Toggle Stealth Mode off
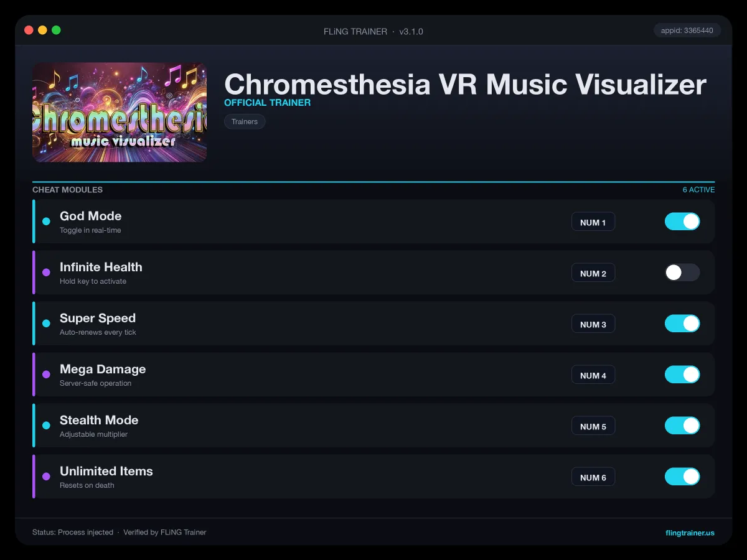The width and height of the screenshot is (747, 560). (682, 426)
